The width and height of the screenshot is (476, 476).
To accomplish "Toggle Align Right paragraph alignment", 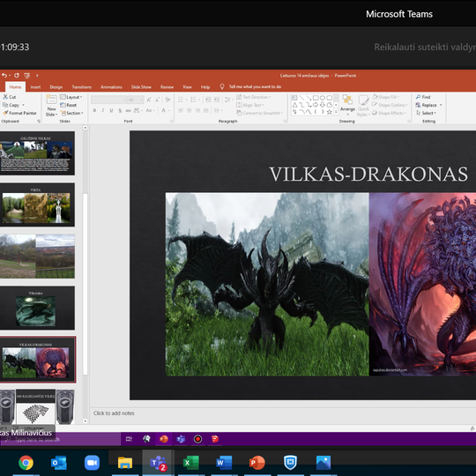I will pyautogui.click(x=197, y=110).
